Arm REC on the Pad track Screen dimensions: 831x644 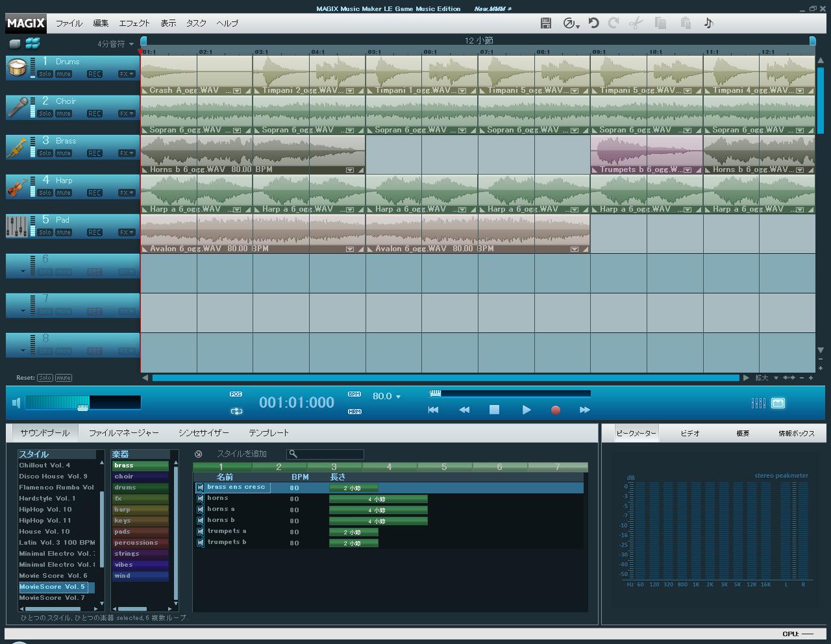pyautogui.click(x=95, y=232)
